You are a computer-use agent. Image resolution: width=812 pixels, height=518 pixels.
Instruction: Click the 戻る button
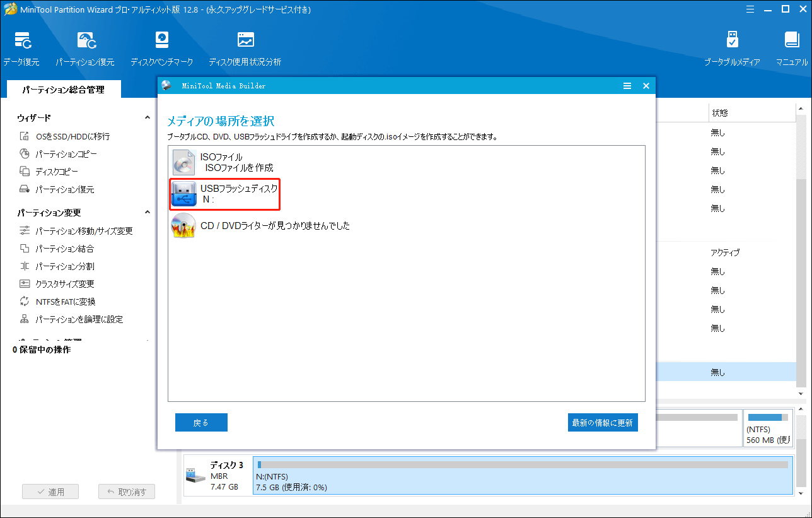[201, 423]
